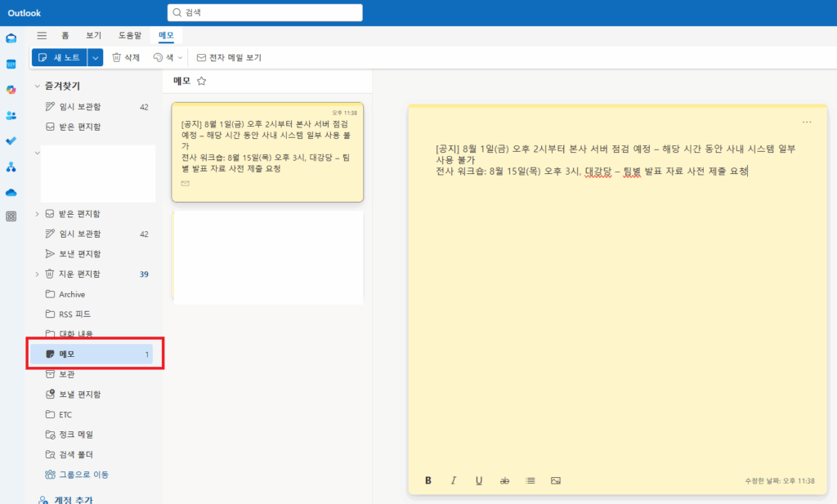Click inside the 검색 search field
This screenshot has height=504, width=837.
pyautogui.click(x=264, y=12)
